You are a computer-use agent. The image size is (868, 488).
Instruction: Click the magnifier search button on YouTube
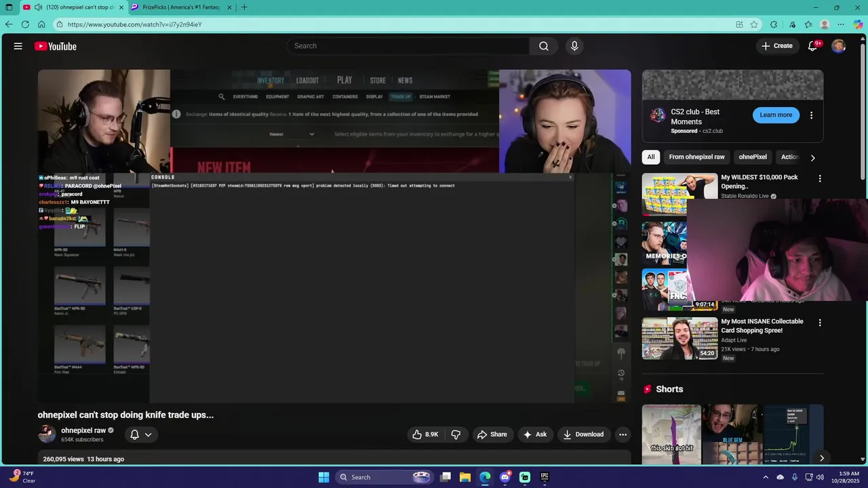(543, 46)
